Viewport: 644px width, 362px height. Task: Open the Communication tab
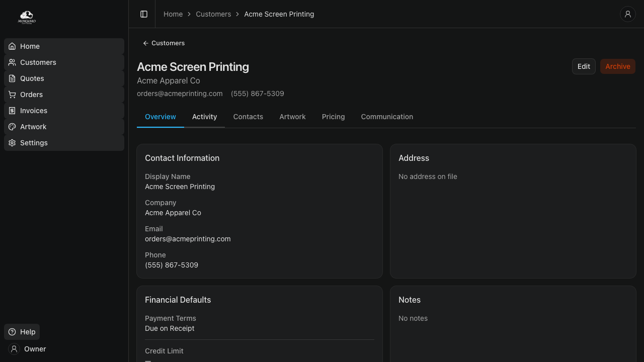click(x=387, y=117)
